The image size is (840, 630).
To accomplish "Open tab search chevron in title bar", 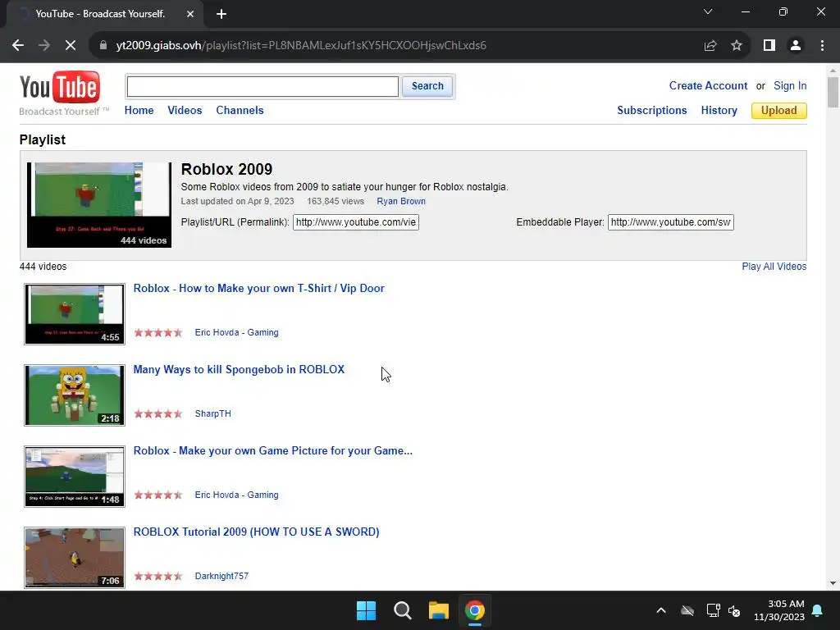I will pyautogui.click(x=708, y=11).
